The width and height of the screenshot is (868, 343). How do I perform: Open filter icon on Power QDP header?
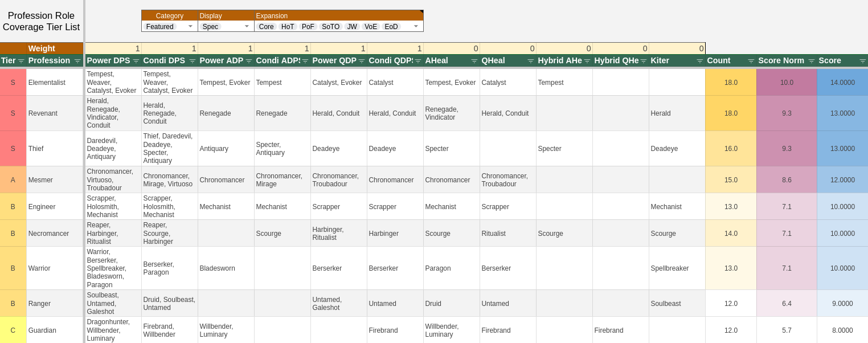(362, 61)
